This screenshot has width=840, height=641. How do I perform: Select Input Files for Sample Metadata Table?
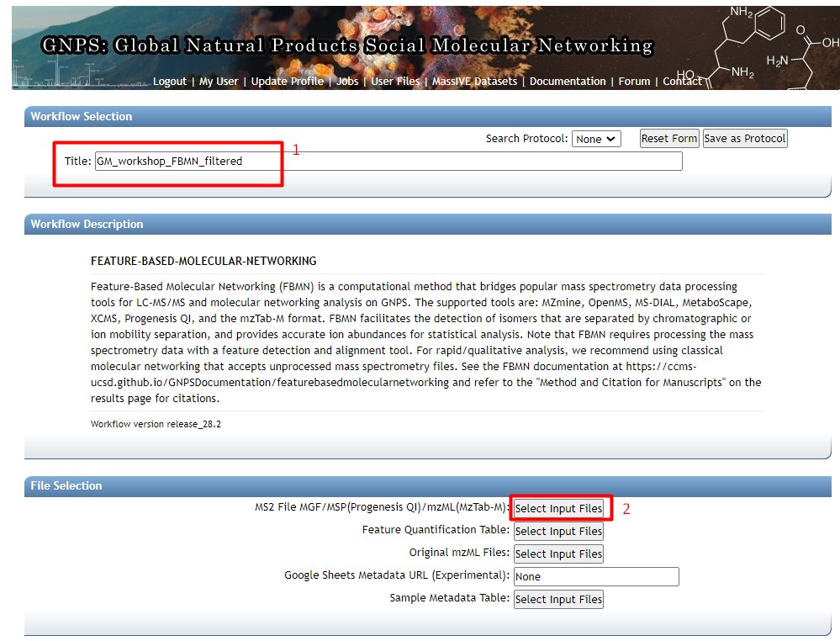point(558,600)
